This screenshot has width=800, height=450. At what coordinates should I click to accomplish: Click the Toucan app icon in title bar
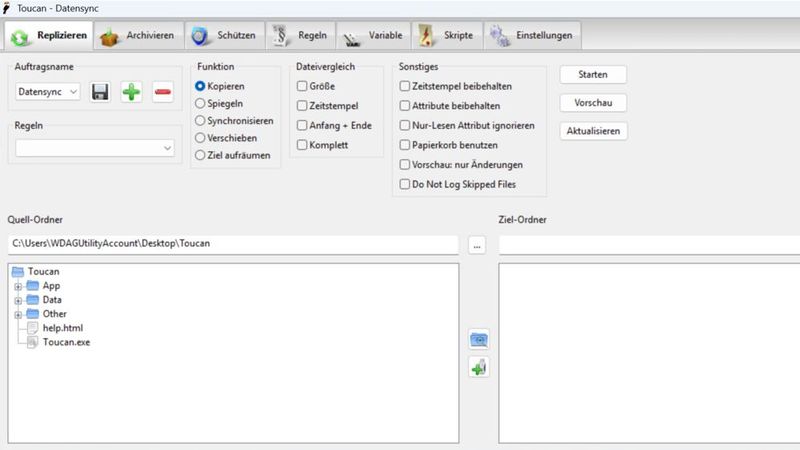click(x=6, y=8)
